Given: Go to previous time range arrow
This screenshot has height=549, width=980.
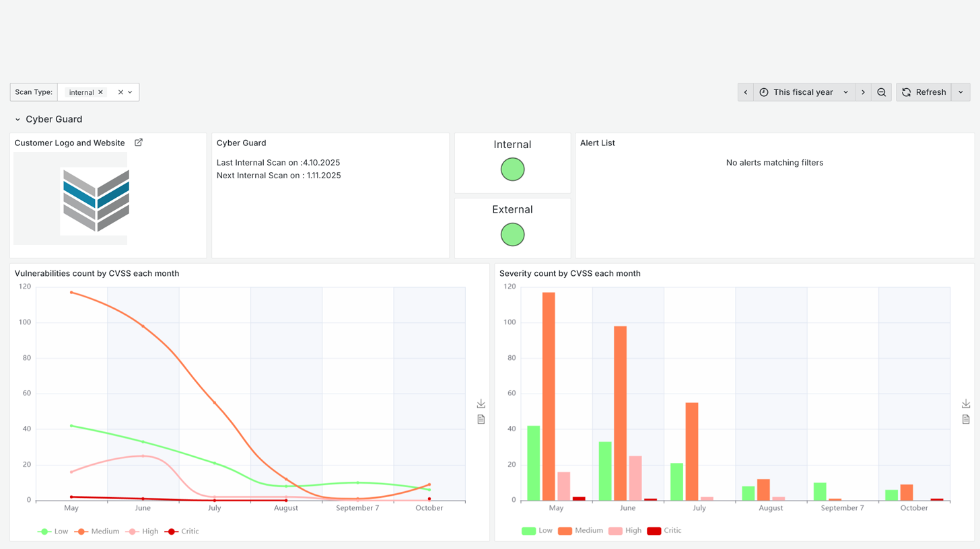Looking at the screenshot, I should pyautogui.click(x=746, y=92).
